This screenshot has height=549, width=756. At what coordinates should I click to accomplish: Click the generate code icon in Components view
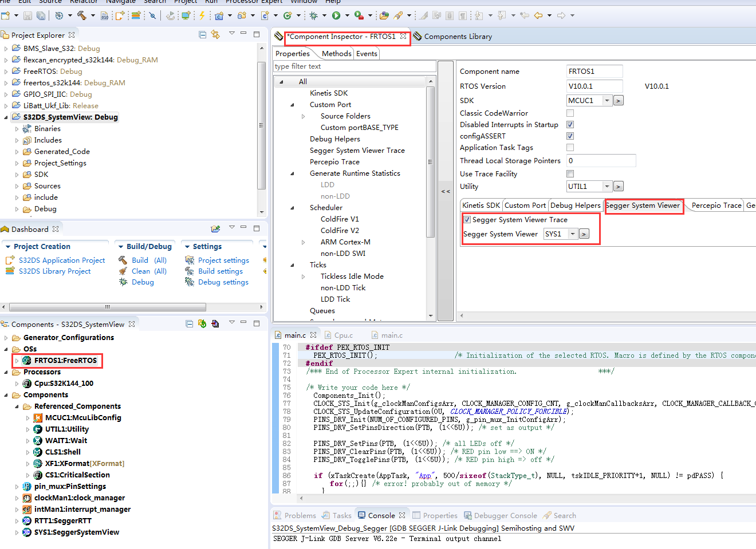pos(202,324)
